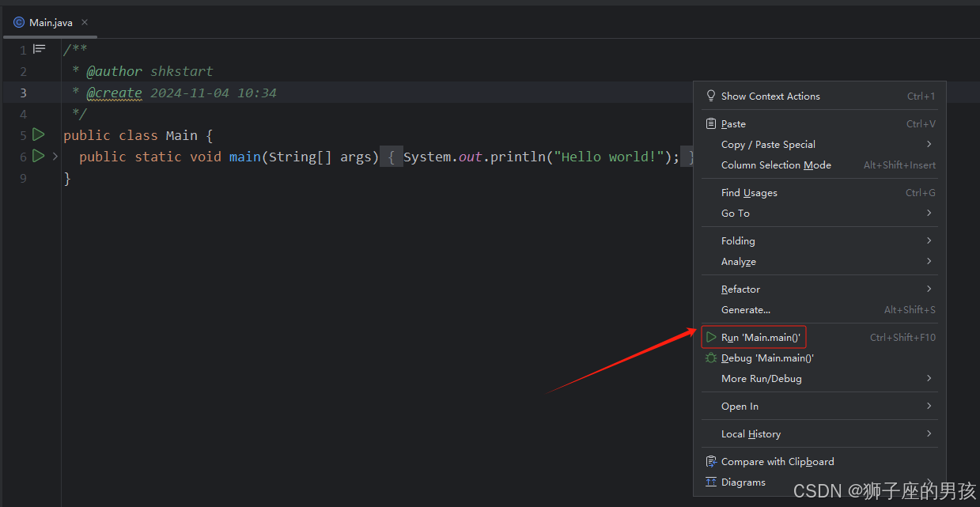Expand the Local History submenu arrow
This screenshot has height=507, width=980.
929,433
